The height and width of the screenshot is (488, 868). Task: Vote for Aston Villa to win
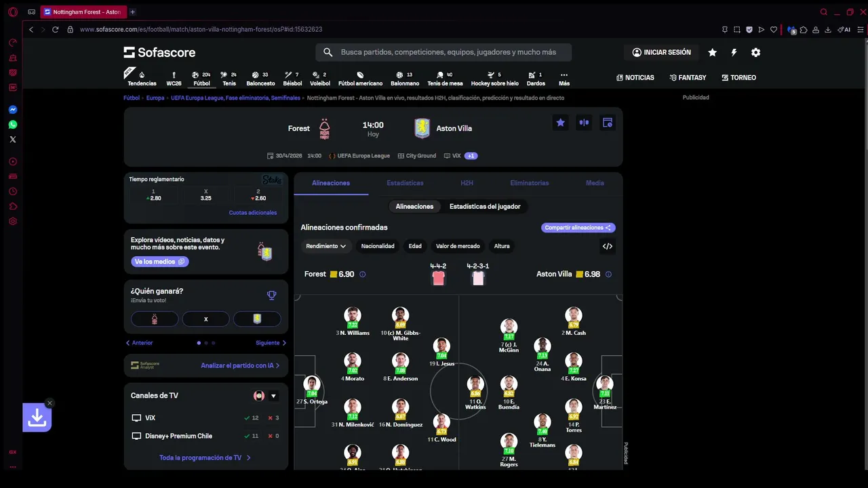(257, 319)
